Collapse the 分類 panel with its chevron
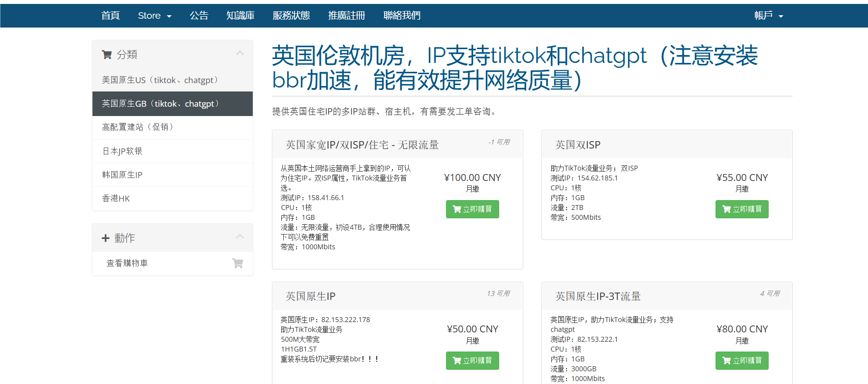The image size is (868, 384). click(240, 53)
